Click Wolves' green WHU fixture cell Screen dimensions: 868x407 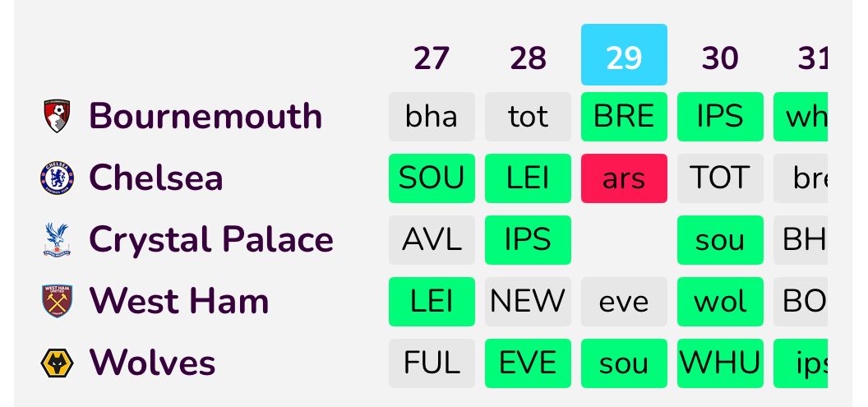720,363
